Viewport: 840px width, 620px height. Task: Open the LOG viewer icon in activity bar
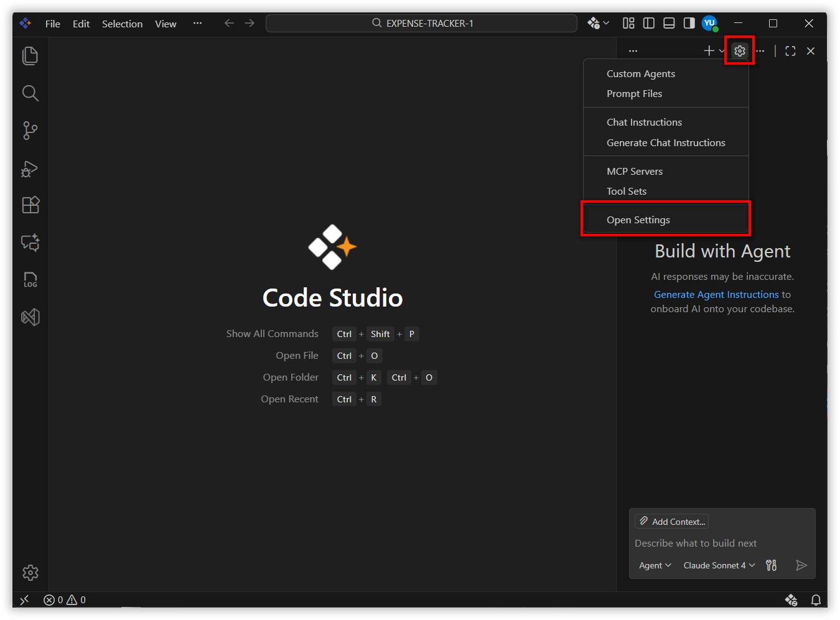30,280
